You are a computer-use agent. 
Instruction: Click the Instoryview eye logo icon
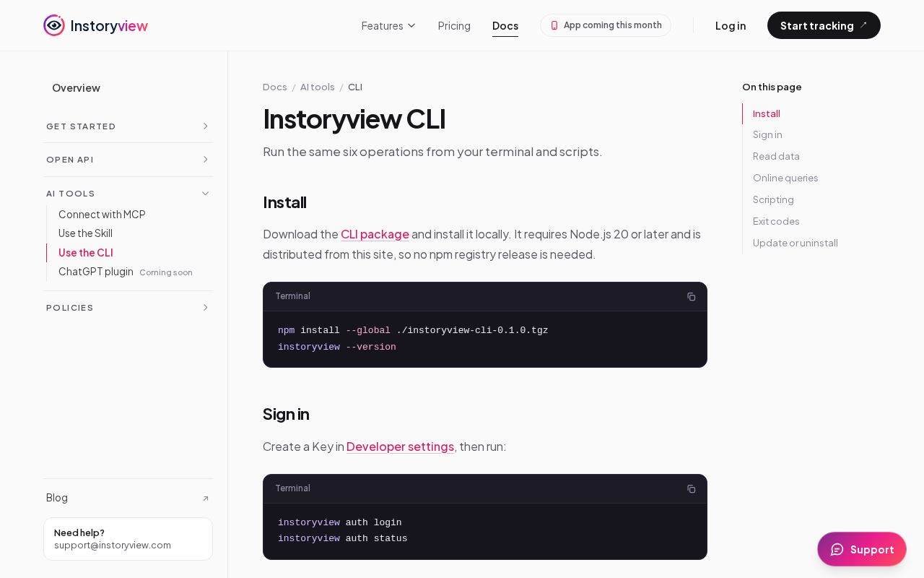coord(54,25)
